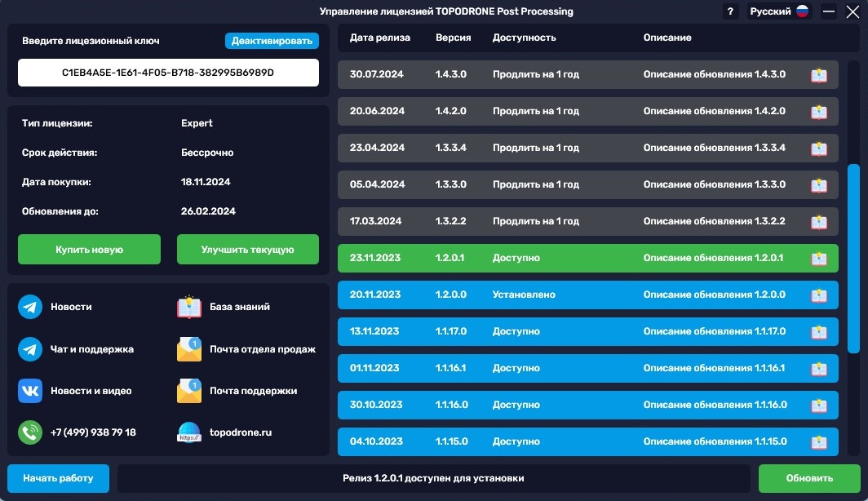868x501 pixels.
Task: Open the description icon for update 1.3.3.0
Action: [x=819, y=185]
